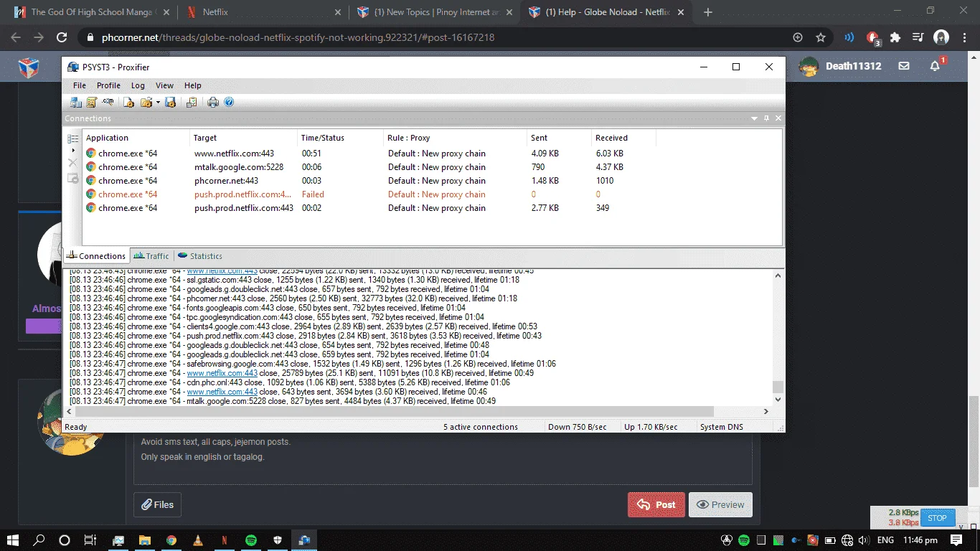Bookmark this page with the star icon
The height and width of the screenshot is (551, 980).
821,37
